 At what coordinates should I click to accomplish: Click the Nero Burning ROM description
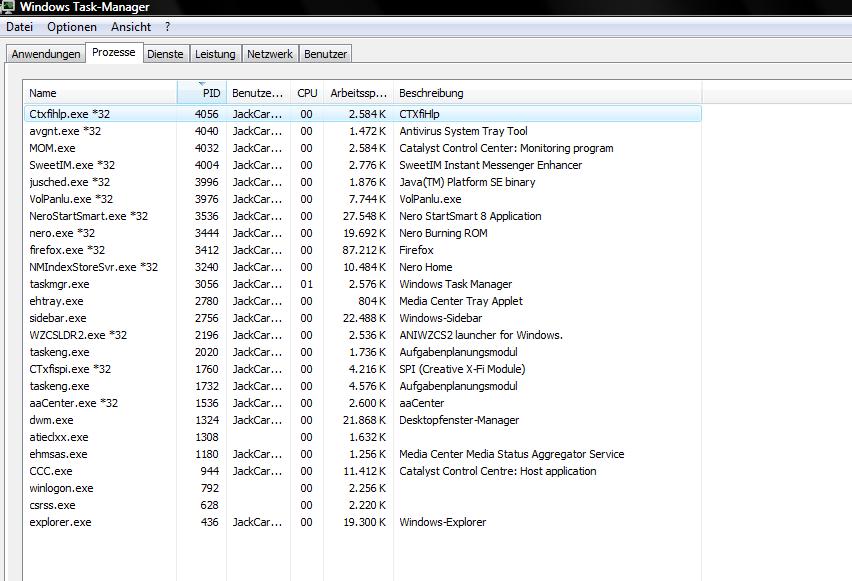443,233
